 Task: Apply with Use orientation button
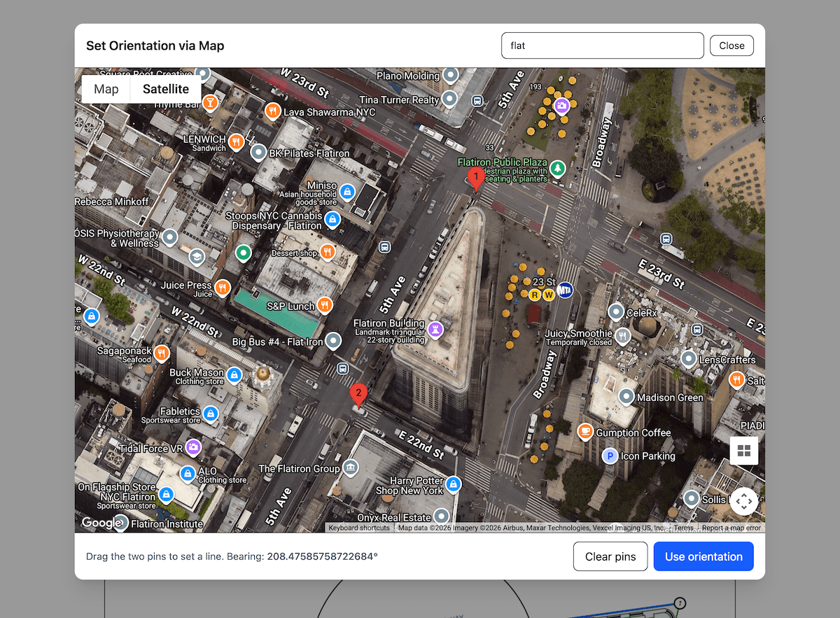click(703, 556)
